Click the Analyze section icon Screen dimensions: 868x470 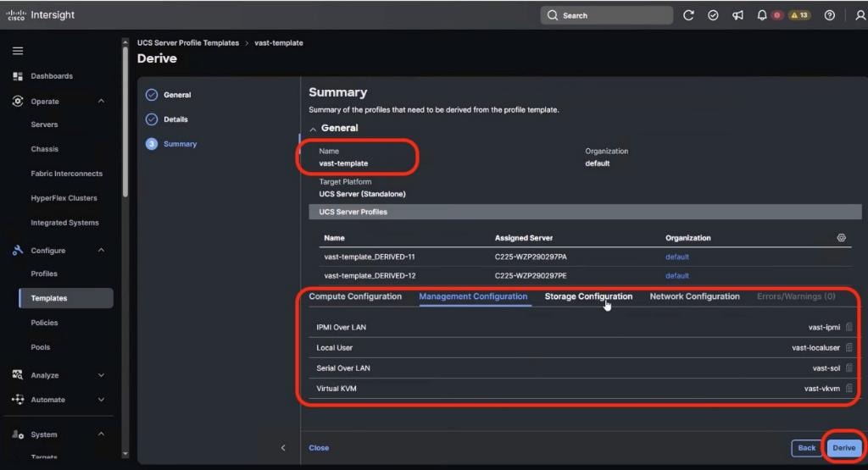click(x=18, y=375)
